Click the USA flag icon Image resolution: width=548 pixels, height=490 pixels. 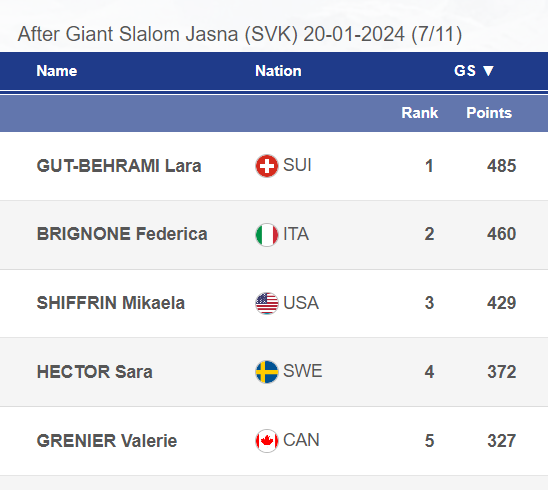click(x=267, y=303)
